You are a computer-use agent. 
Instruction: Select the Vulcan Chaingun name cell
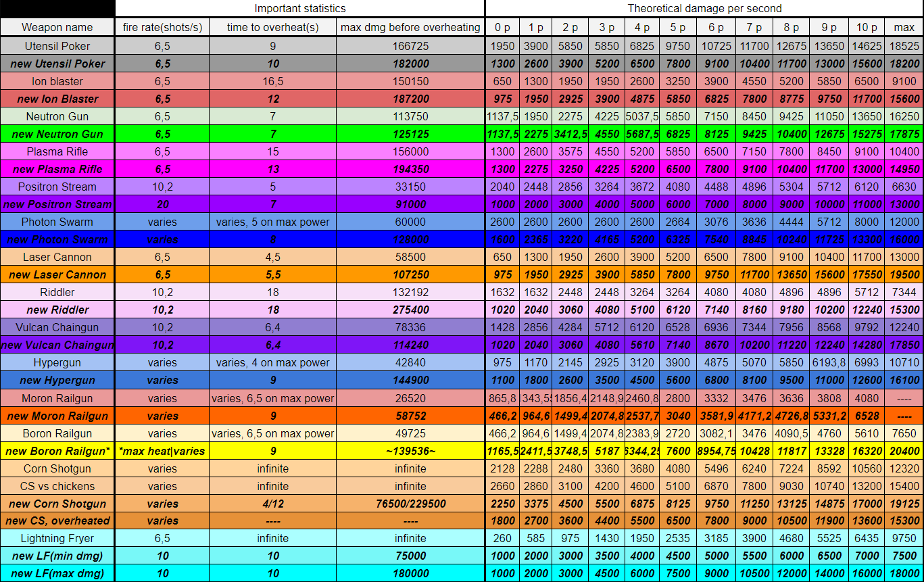click(x=57, y=327)
